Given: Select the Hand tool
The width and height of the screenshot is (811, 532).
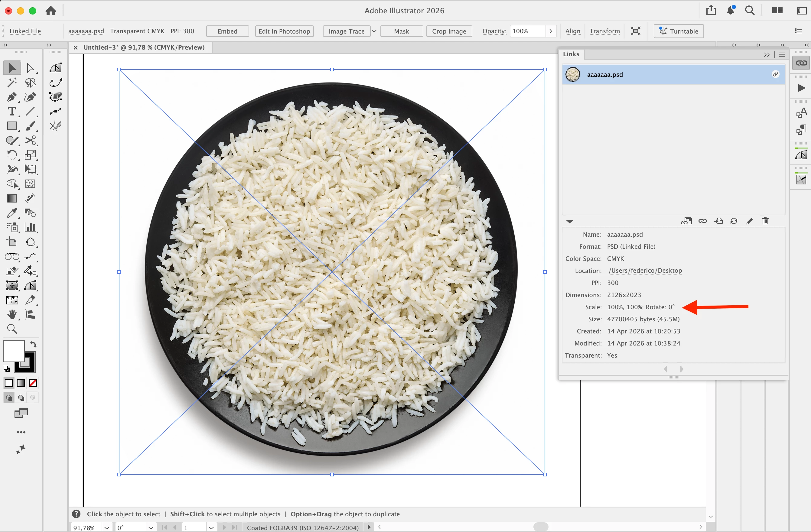Looking at the screenshot, I should [x=12, y=314].
